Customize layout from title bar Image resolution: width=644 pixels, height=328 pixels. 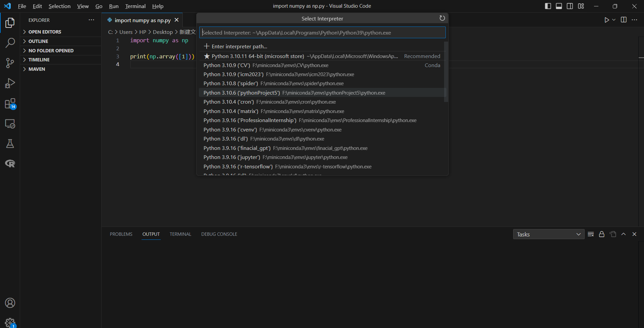point(581,6)
